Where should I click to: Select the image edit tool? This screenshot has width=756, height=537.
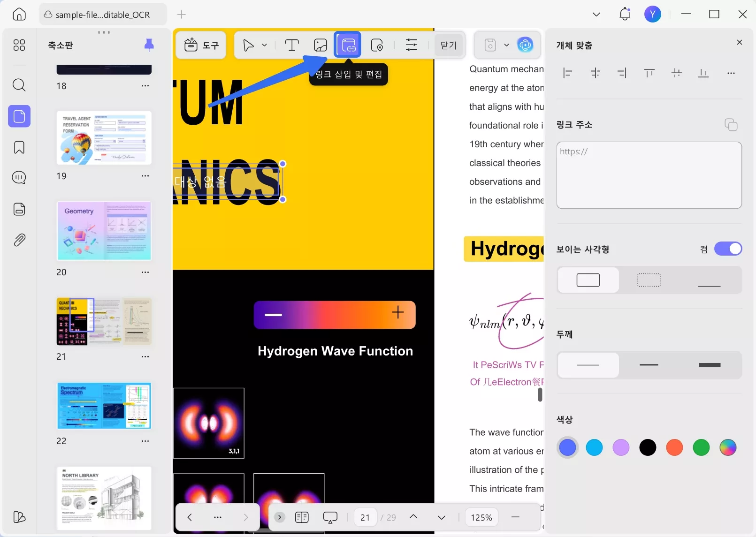click(321, 45)
